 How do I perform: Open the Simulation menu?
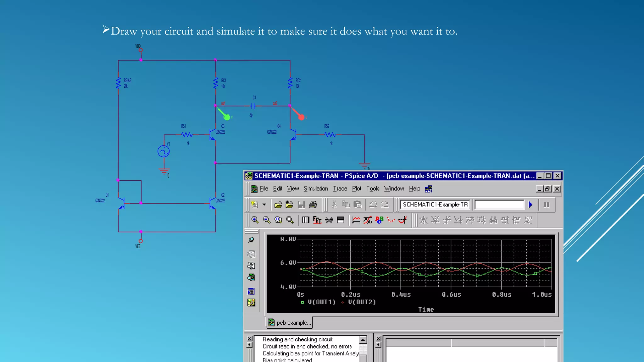pos(316,189)
